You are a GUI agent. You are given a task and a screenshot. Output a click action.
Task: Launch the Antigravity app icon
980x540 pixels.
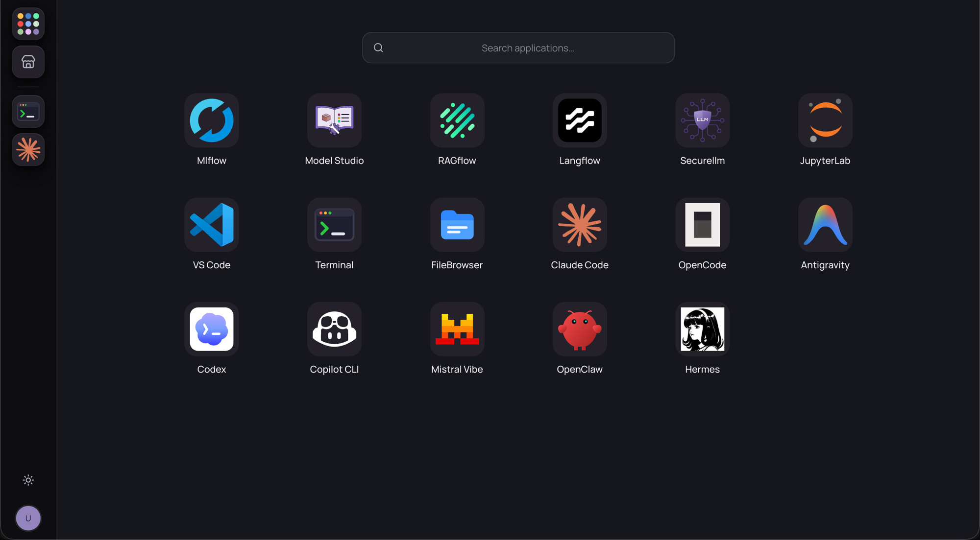[825, 225]
